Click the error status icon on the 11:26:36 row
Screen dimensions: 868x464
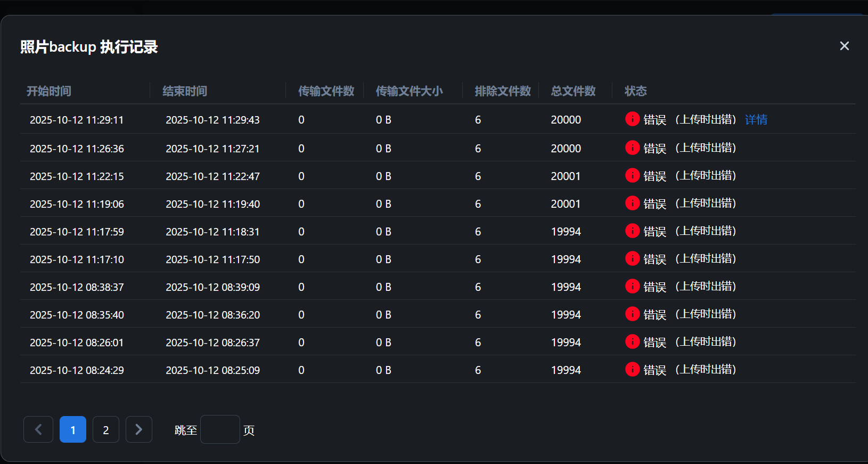(632, 148)
